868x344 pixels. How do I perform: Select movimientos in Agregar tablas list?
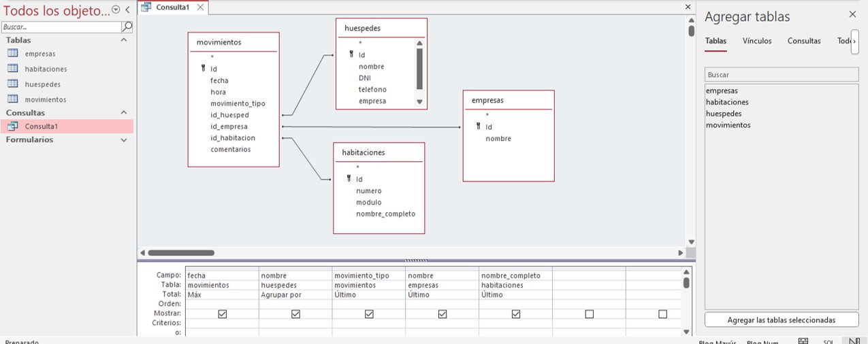[728, 125]
